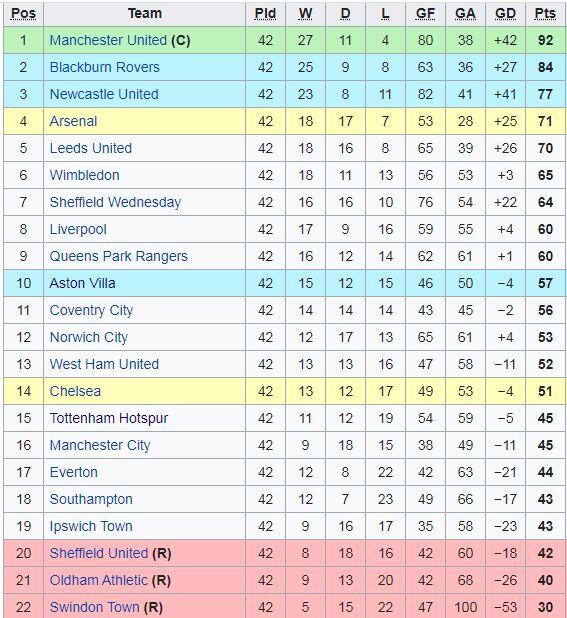Open the Wimbledon team link
Viewport: 567px width, 618px height.
coord(84,175)
